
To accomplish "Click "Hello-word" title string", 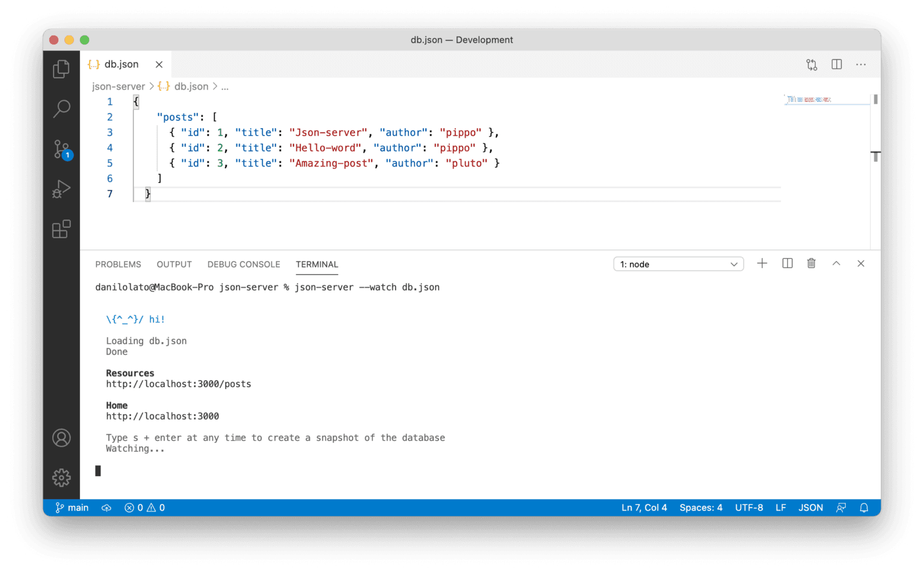I will [325, 148].
